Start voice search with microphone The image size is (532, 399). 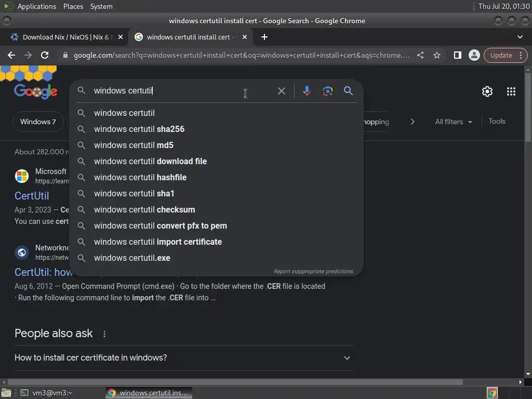307,91
